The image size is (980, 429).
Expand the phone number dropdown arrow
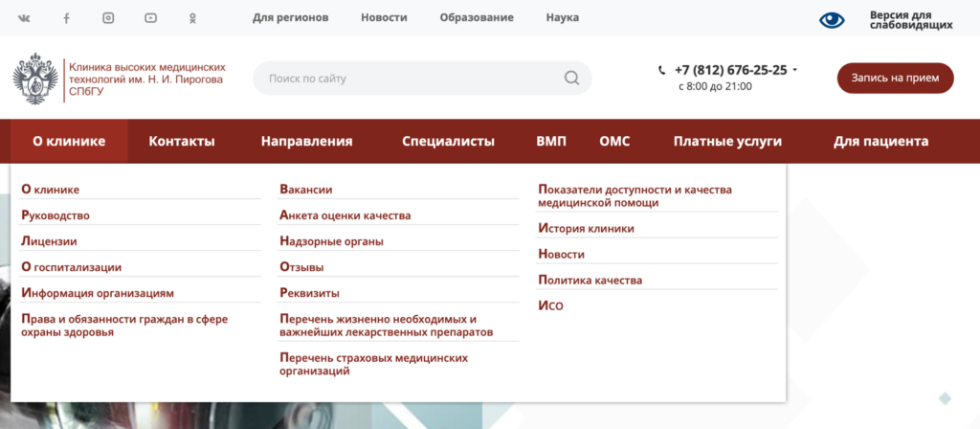pos(795,70)
